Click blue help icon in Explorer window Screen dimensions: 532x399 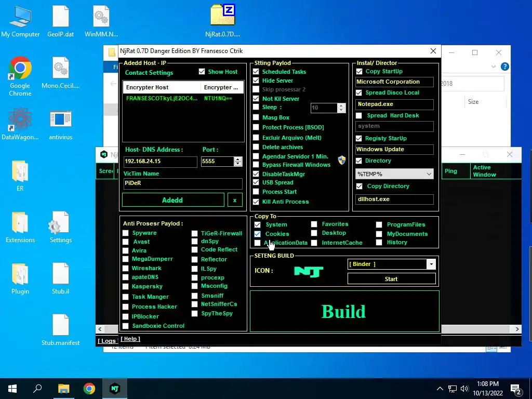[505, 66]
